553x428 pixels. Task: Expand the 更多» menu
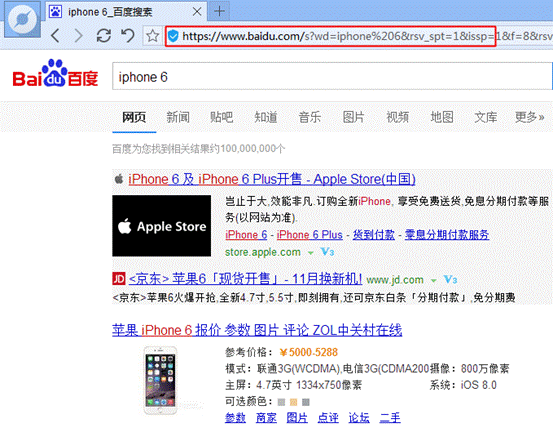tap(529, 117)
